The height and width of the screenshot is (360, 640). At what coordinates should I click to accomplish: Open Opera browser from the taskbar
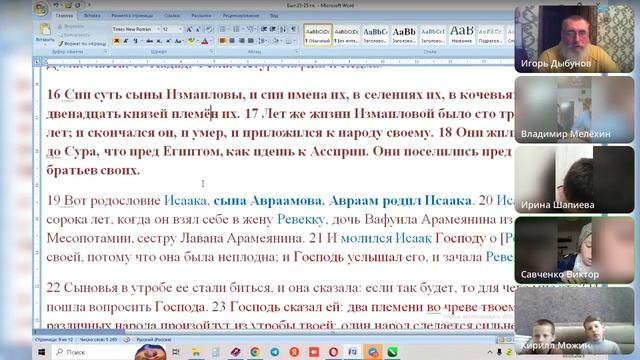pos(333,351)
